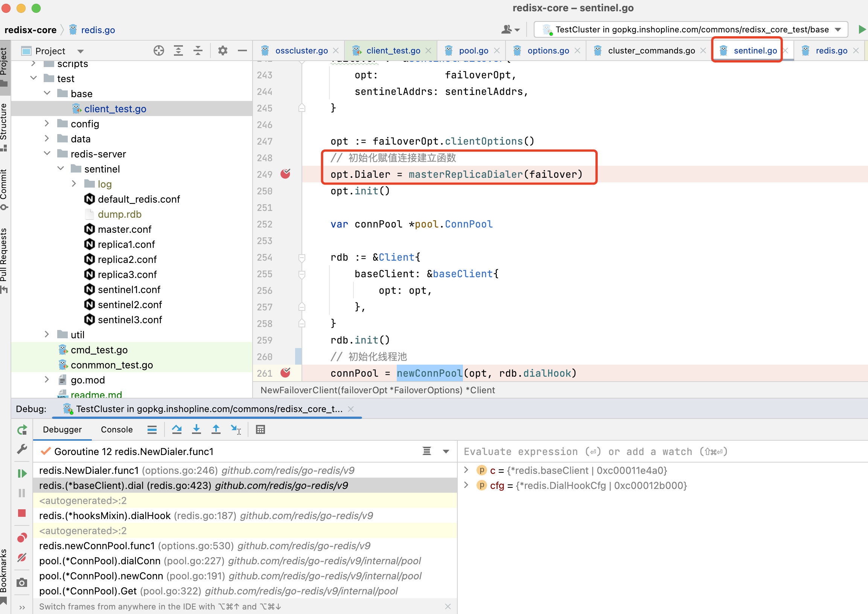
Task: Dismiss the Switch frames hint
Action: pyautogui.click(x=448, y=606)
